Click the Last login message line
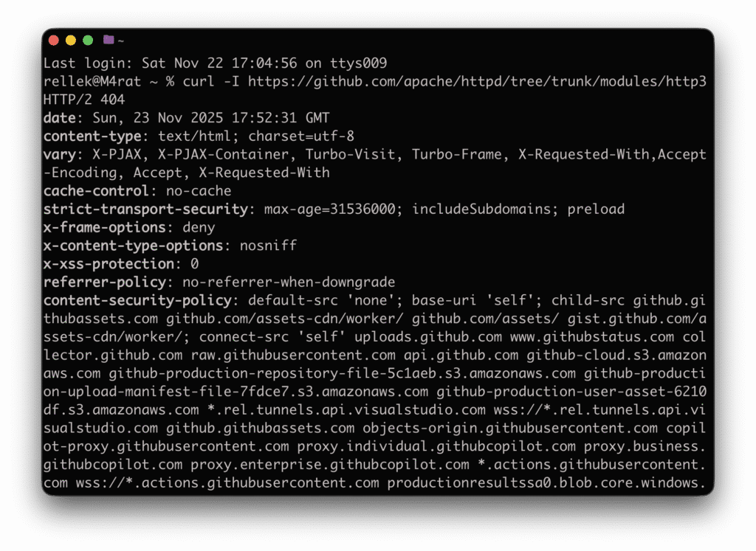 pyautogui.click(x=214, y=63)
